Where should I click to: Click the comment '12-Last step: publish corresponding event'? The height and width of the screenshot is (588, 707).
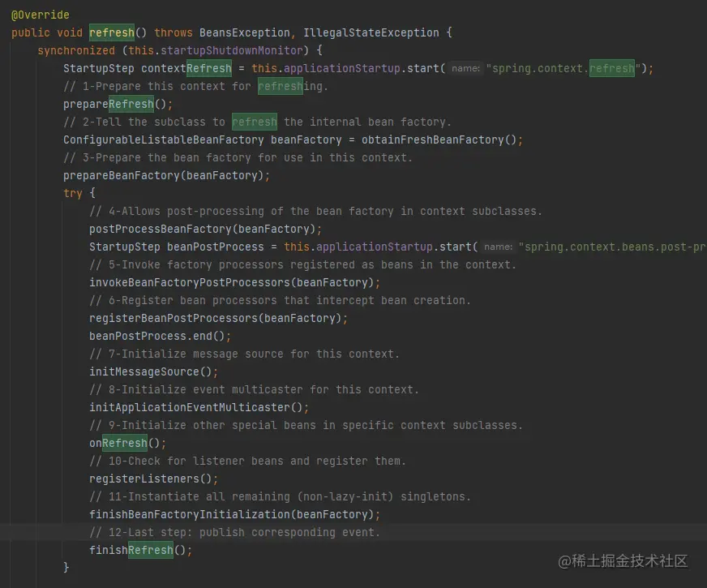[234, 533]
